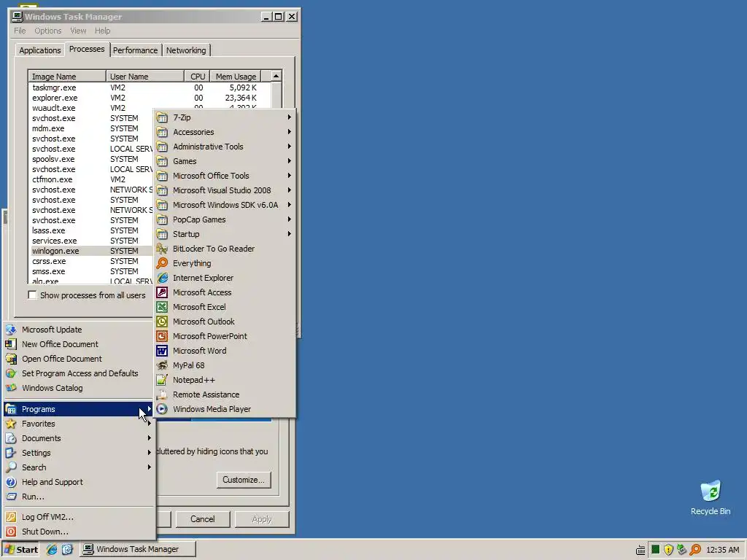This screenshot has width=747, height=560.
Task: Click the Accessories folder icon
Action: point(163,133)
